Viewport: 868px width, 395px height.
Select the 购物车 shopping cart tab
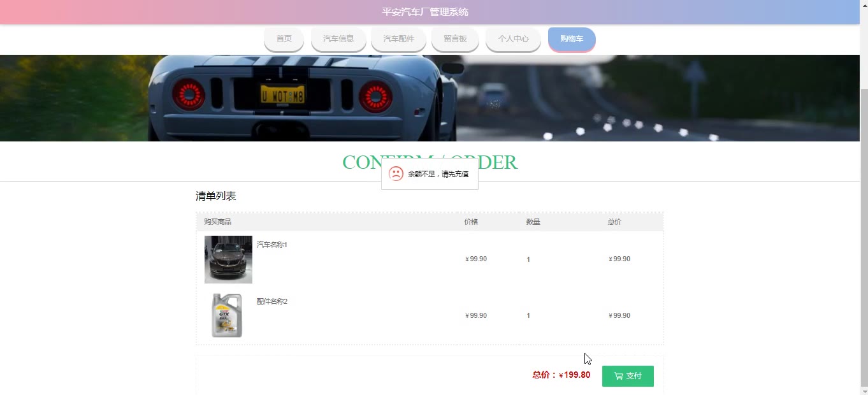coord(572,39)
